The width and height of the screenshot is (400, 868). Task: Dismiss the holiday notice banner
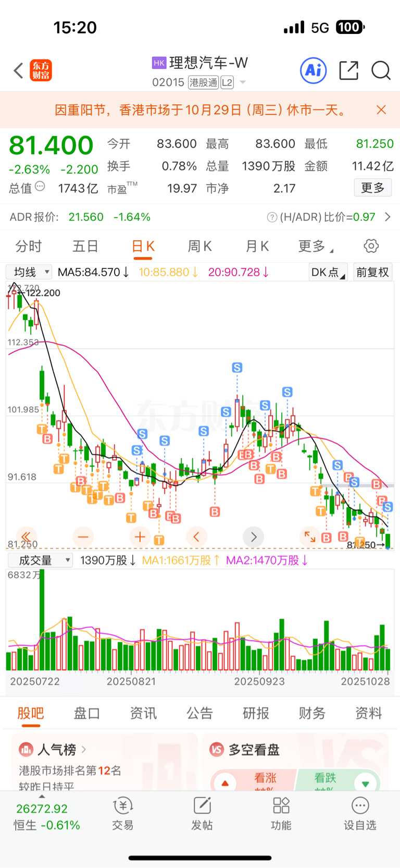(381, 109)
